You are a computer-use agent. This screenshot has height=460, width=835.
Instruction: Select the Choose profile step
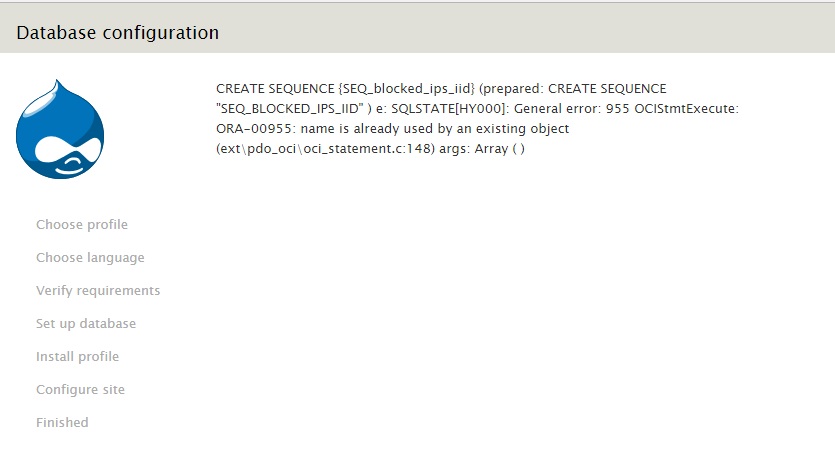82,225
